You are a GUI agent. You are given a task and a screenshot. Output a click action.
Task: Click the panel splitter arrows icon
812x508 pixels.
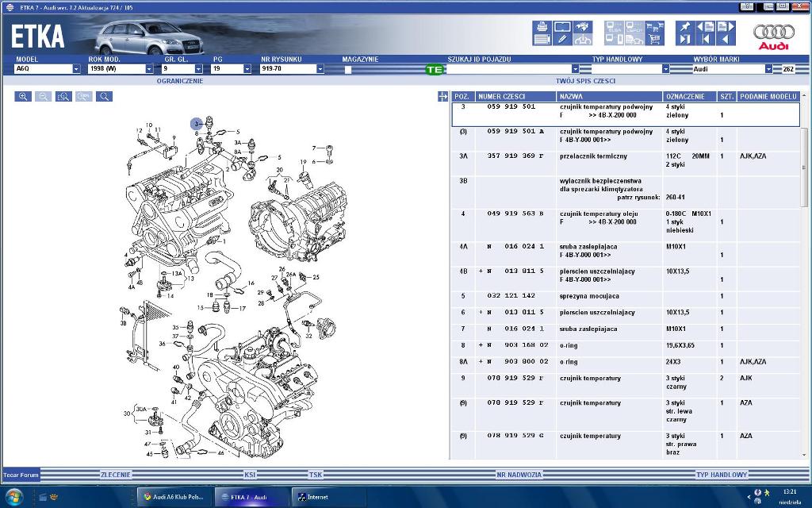[442, 96]
